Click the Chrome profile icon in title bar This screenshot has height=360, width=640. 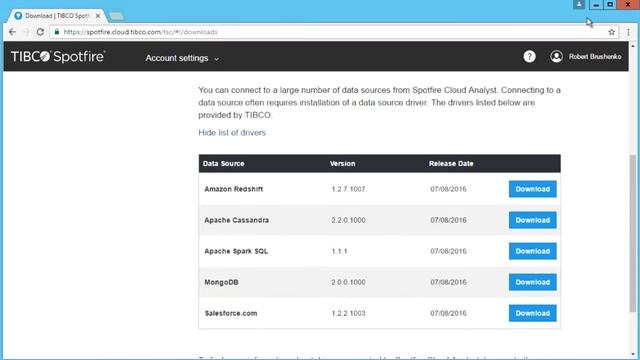click(x=579, y=4)
